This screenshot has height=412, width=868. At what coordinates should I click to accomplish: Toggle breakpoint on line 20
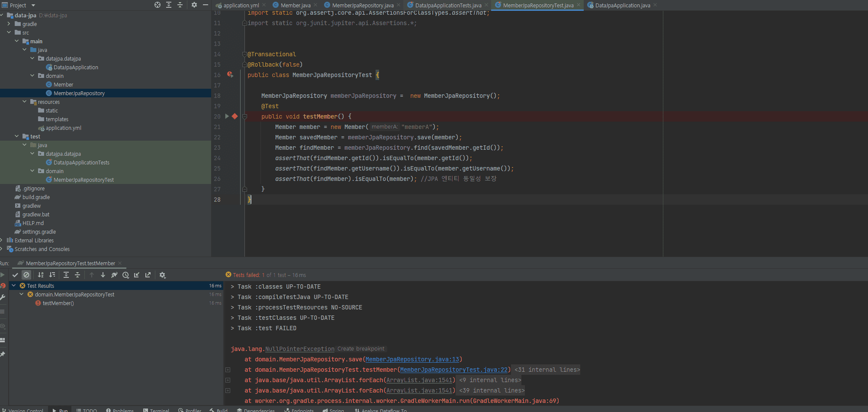click(235, 116)
